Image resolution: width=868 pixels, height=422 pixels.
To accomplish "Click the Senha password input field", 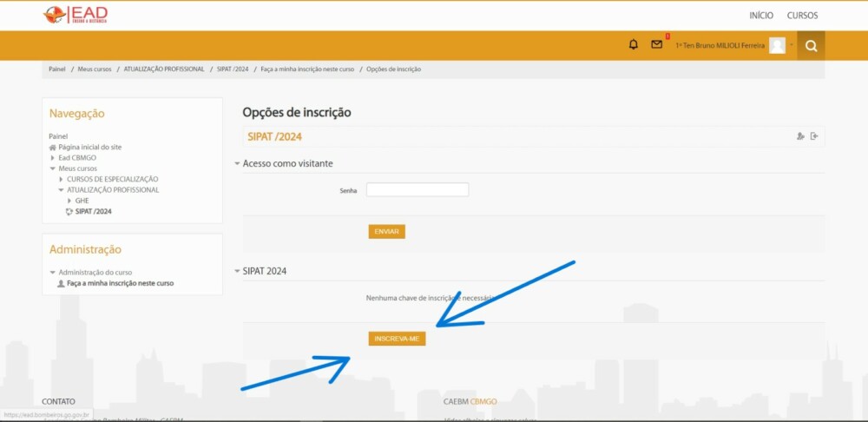I will pyautogui.click(x=417, y=189).
